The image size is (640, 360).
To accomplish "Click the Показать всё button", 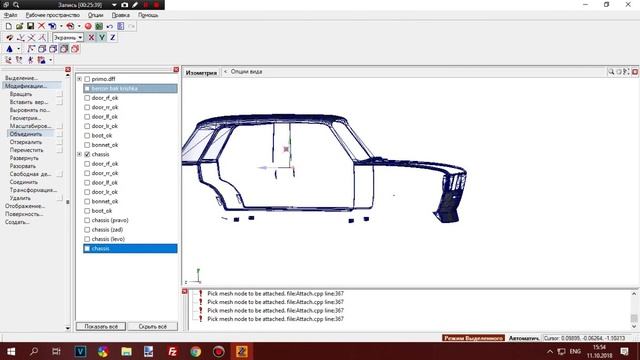I will click(101, 327).
